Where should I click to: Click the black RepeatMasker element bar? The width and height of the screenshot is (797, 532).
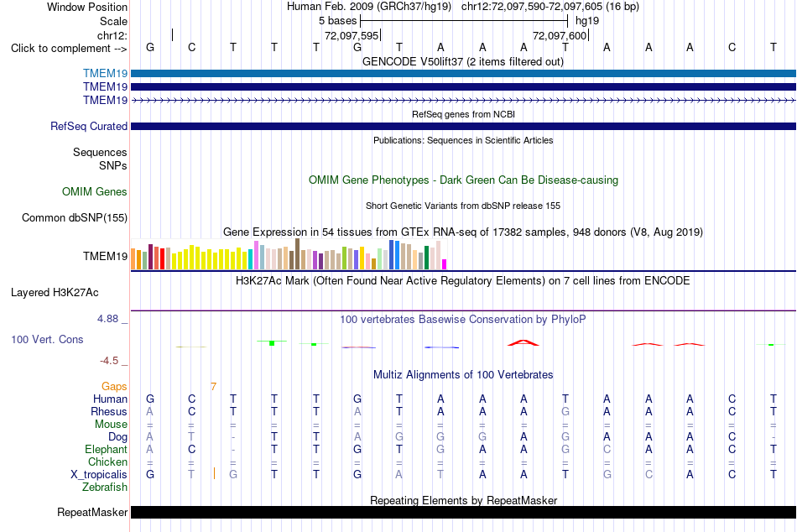pos(463,512)
